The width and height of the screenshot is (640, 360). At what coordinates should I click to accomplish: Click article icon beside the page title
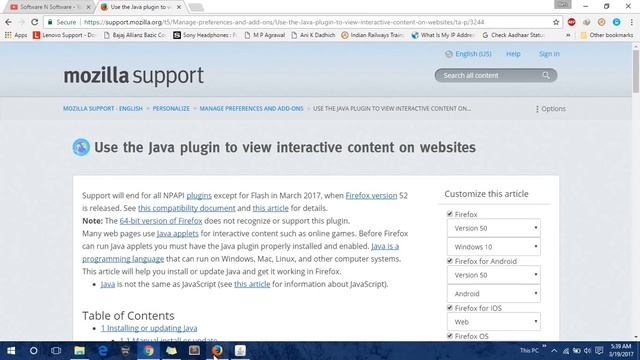point(81,147)
